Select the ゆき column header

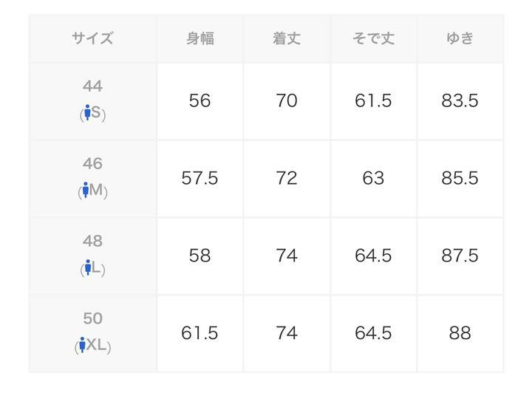(460, 38)
